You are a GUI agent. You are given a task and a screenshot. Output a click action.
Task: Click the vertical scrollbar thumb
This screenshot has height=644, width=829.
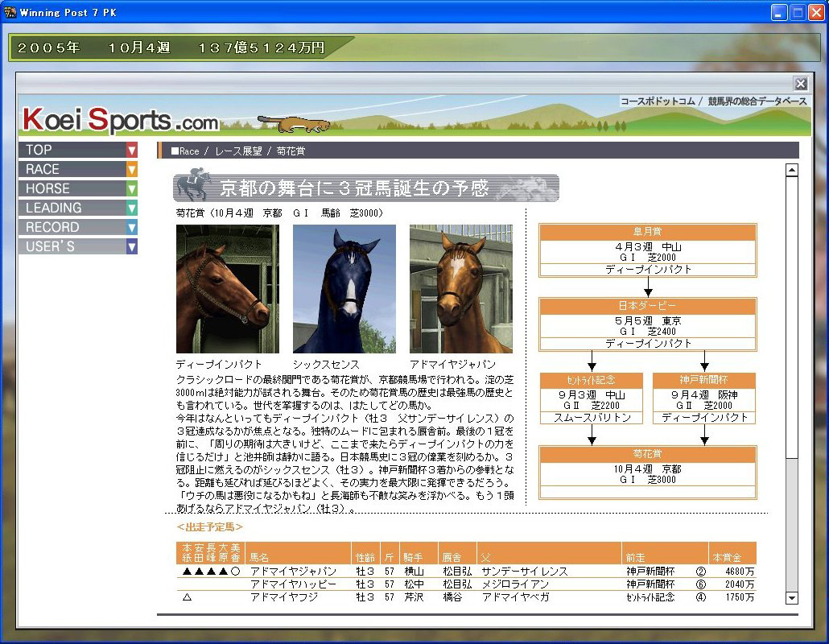click(791, 317)
